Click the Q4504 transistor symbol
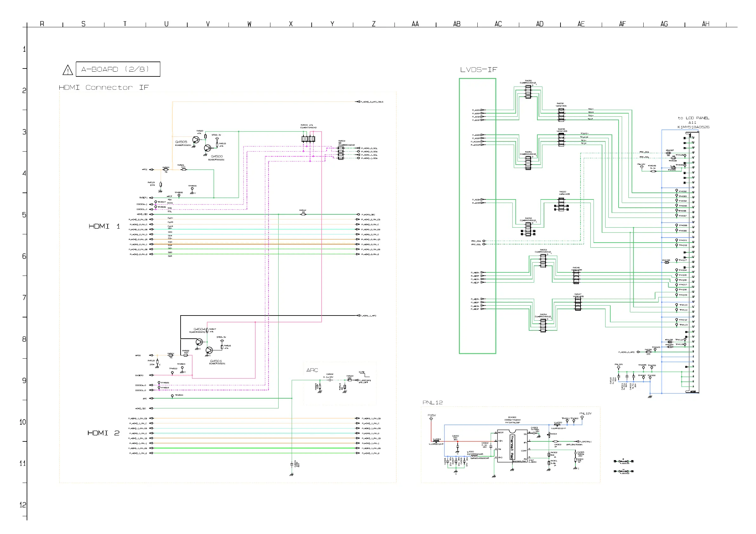756x534 pixels. coord(199,342)
